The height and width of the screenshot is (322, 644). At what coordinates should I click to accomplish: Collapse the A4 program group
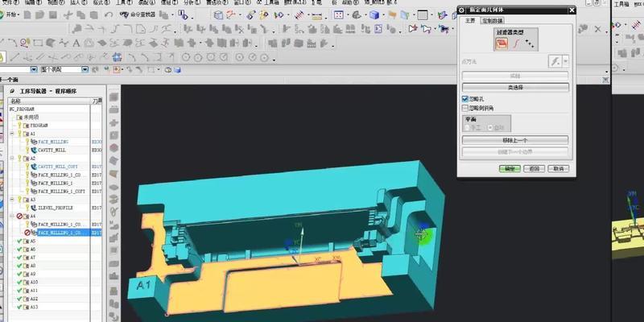click(x=12, y=216)
